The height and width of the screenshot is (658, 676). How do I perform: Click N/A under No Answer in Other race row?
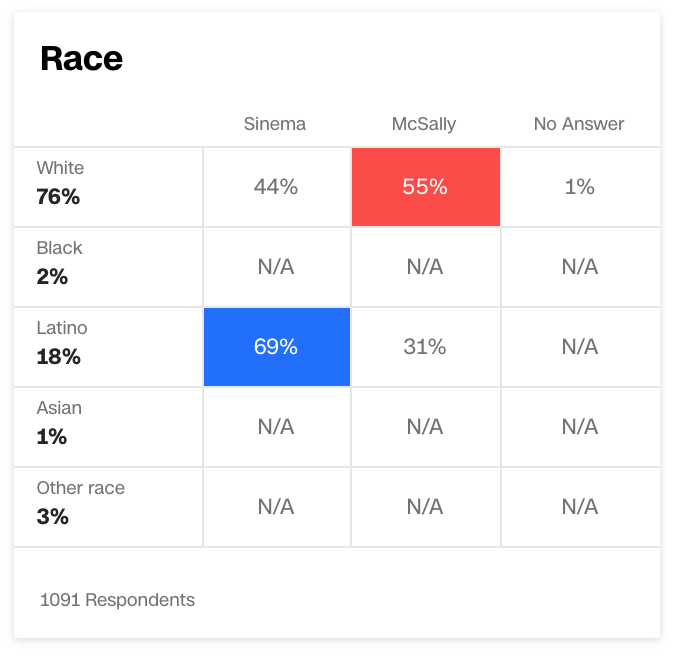(x=580, y=507)
